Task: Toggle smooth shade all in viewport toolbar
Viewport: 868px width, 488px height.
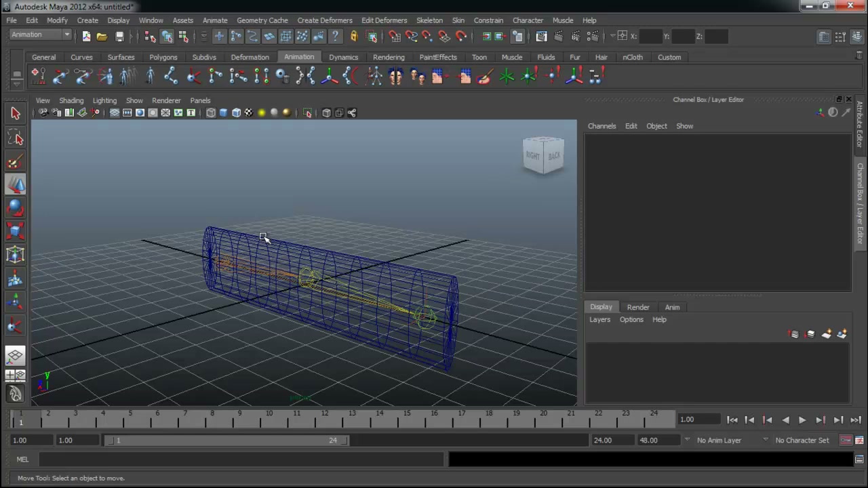Action: [223, 113]
